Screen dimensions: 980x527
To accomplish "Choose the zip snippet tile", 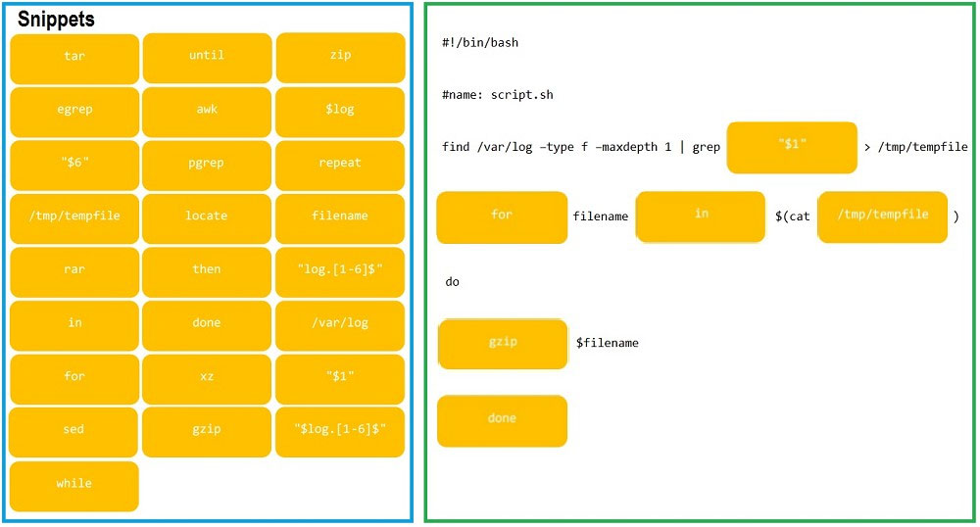I will click(x=341, y=58).
